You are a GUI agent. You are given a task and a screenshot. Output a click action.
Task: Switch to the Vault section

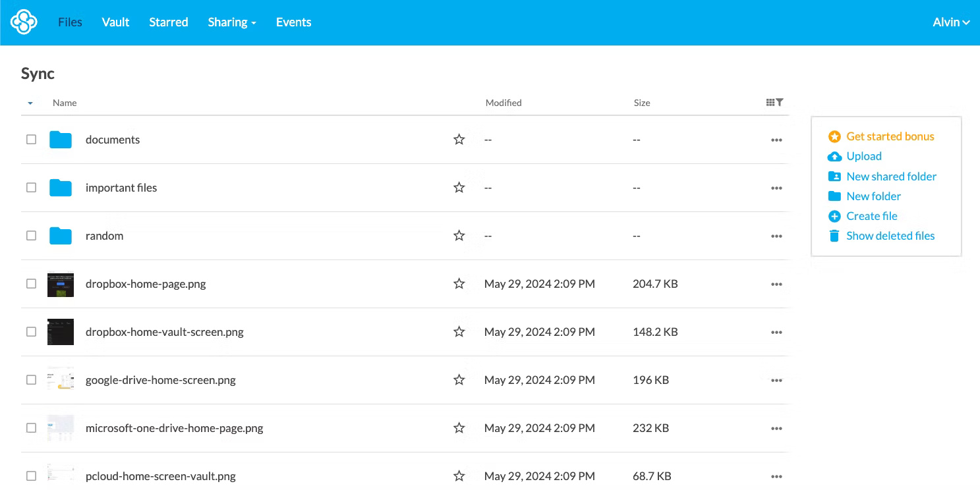pos(115,22)
